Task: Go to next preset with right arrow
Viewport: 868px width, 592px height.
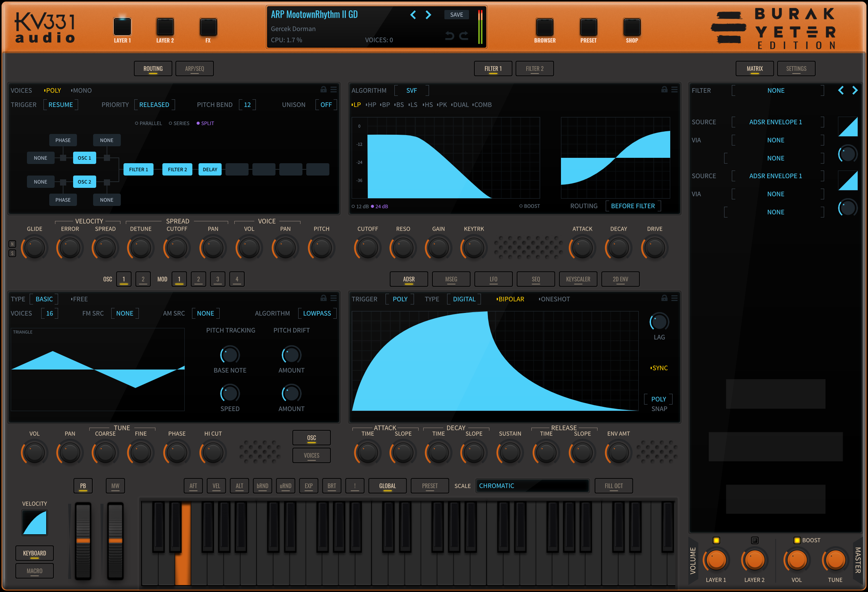Action: (428, 15)
